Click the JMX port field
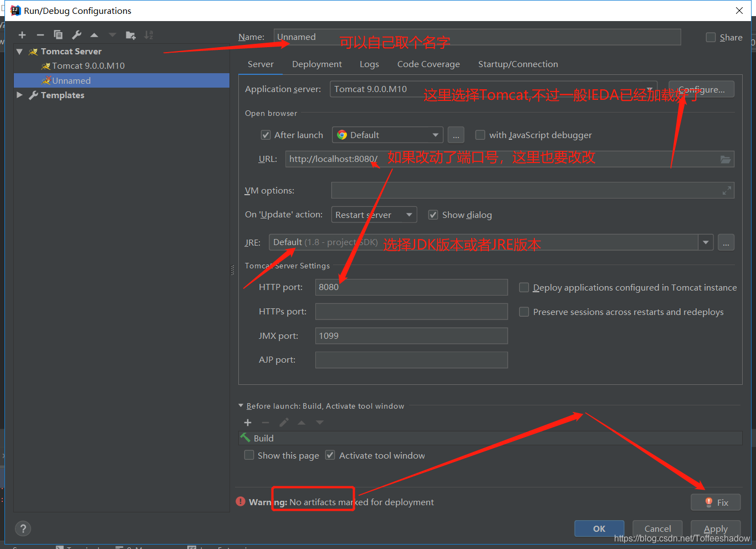 tap(411, 335)
